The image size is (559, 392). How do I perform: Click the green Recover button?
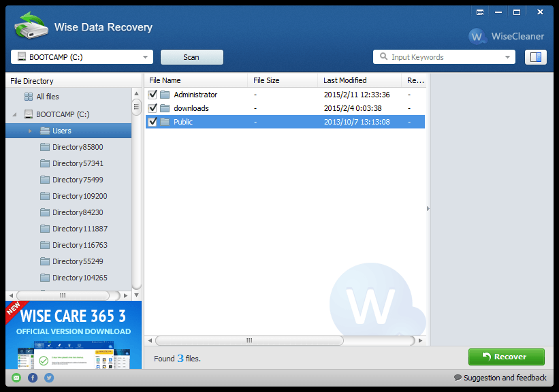coord(506,357)
